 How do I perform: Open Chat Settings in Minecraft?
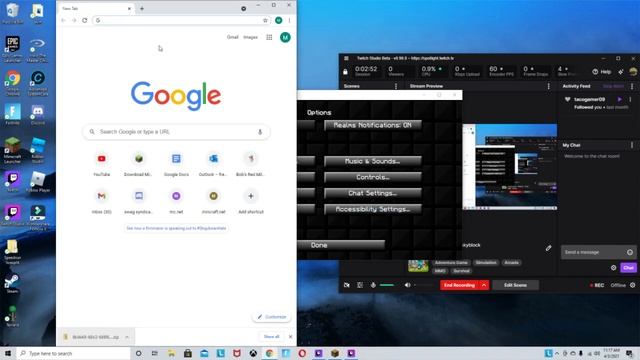click(x=373, y=193)
